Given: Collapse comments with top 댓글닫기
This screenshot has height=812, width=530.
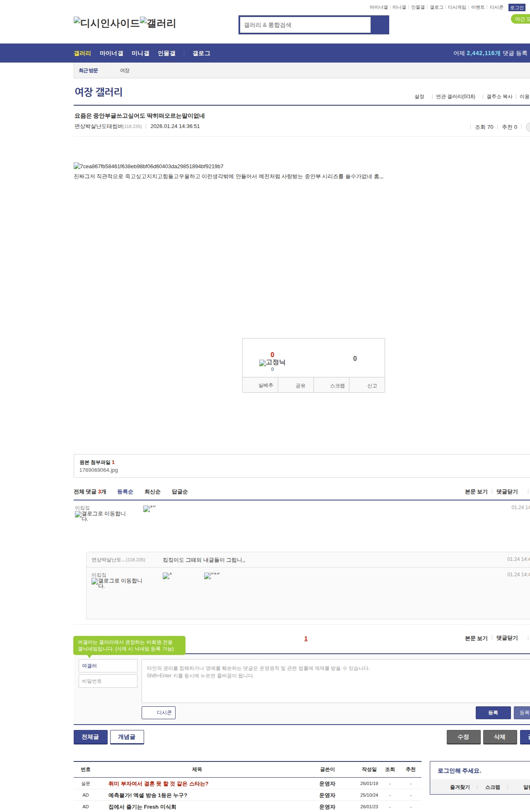Looking at the screenshot, I should [507, 492].
